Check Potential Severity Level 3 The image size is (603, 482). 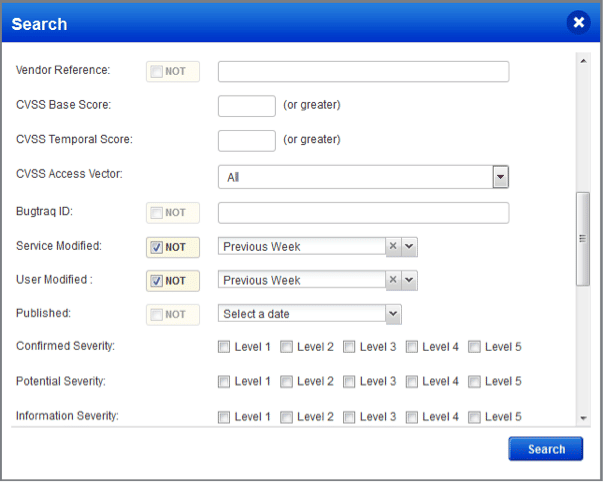[x=349, y=382]
